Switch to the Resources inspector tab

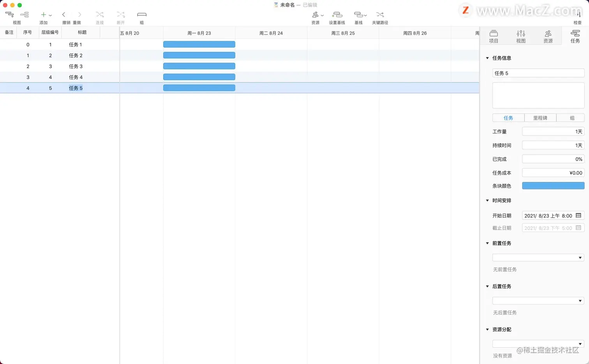(548, 36)
